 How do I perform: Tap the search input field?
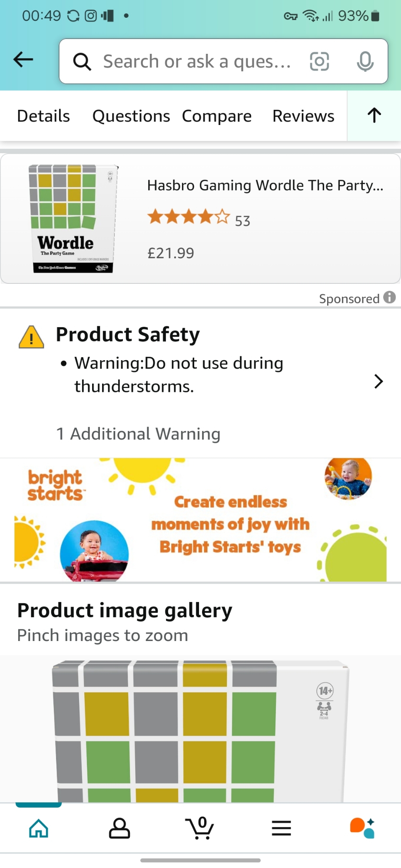[196, 61]
